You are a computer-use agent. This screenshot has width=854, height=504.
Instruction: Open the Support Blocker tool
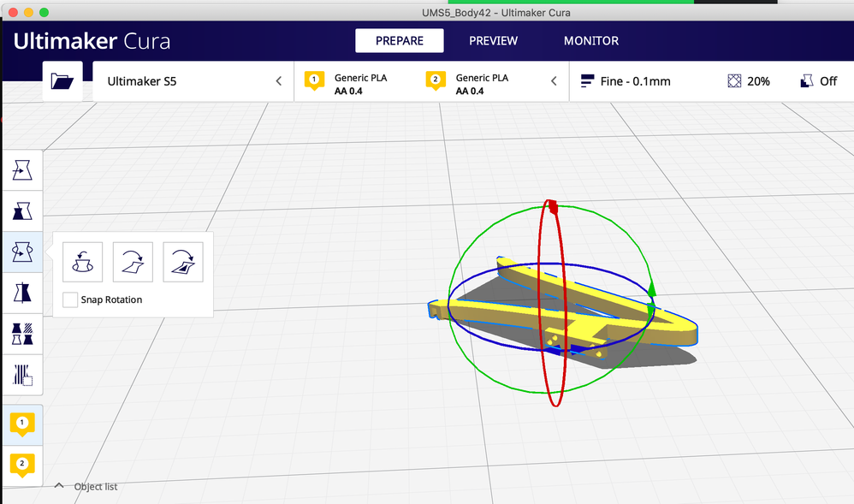22,375
